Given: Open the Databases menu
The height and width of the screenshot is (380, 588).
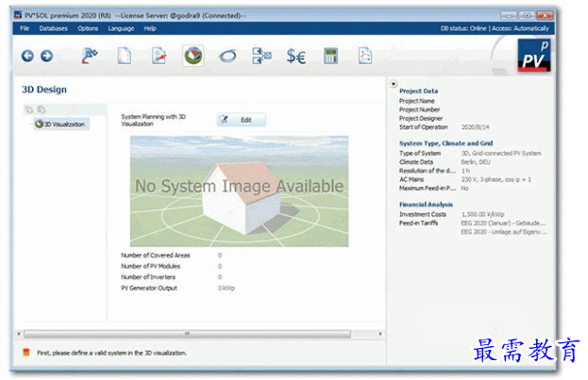Looking at the screenshot, I should tap(53, 28).
